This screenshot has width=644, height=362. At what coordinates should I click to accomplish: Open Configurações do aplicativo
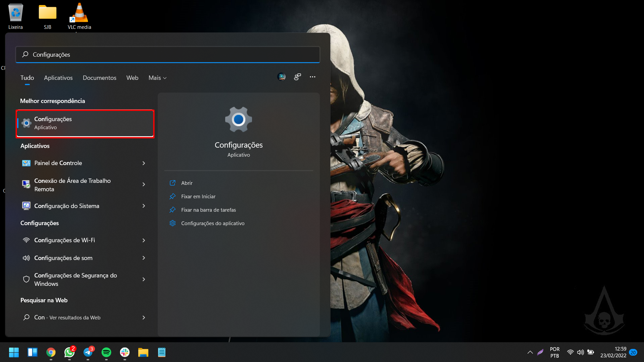(x=212, y=223)
